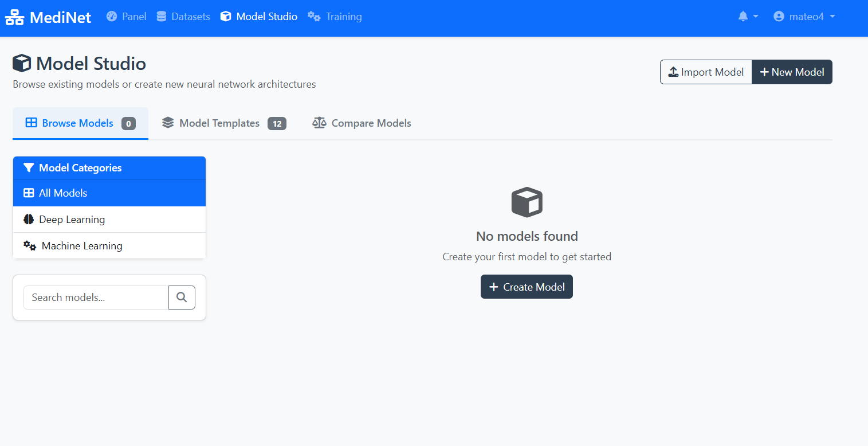Open the New Model dropdown
Image resolution: width=868 pixels, height=446 pixels.
tap(792, 72)
